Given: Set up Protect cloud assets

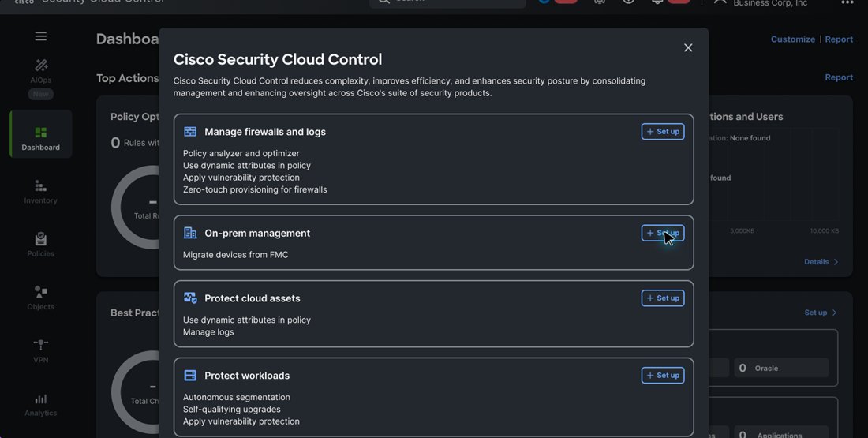Looking at the screenshot, I should tap(663, 298).
